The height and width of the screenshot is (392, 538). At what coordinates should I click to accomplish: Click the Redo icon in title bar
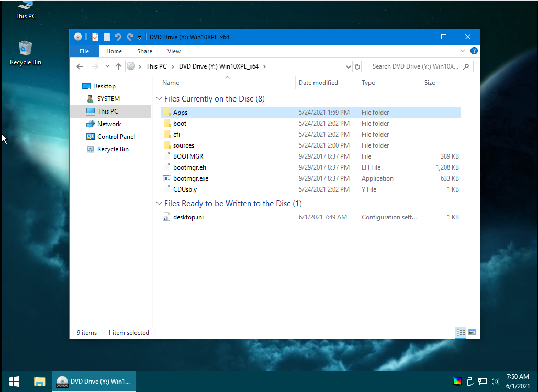(130, 37)
